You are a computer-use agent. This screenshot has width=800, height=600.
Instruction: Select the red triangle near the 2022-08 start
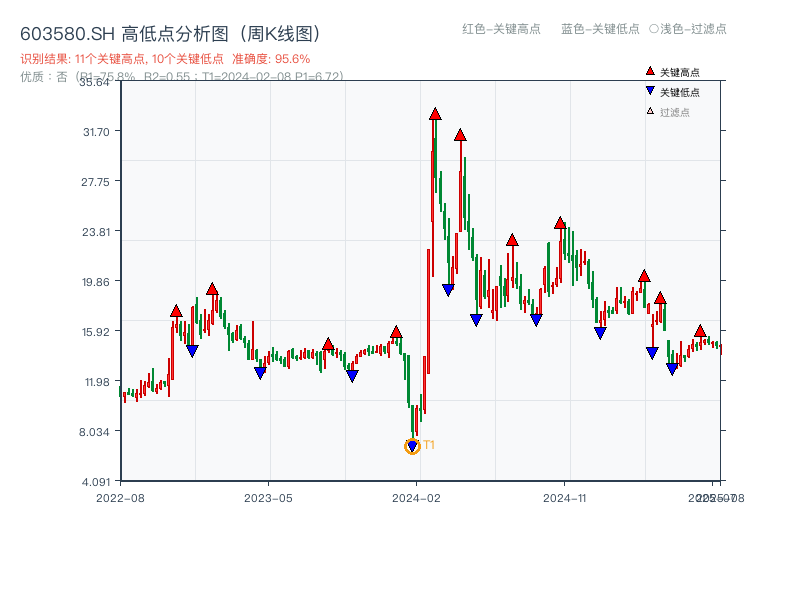[x=177, y=310]
